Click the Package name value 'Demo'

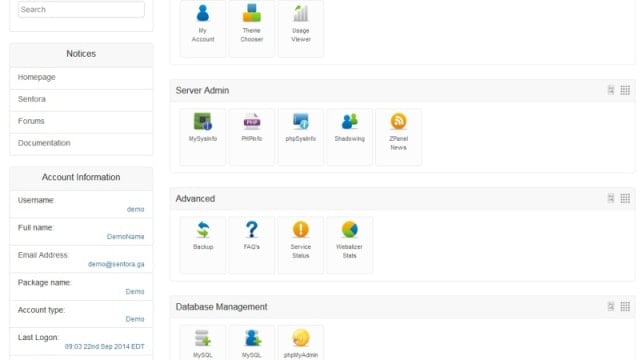[x=135, y=291]
